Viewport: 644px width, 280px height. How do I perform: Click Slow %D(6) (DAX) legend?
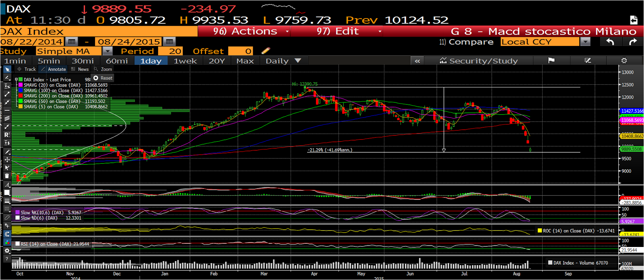[48, 218]
